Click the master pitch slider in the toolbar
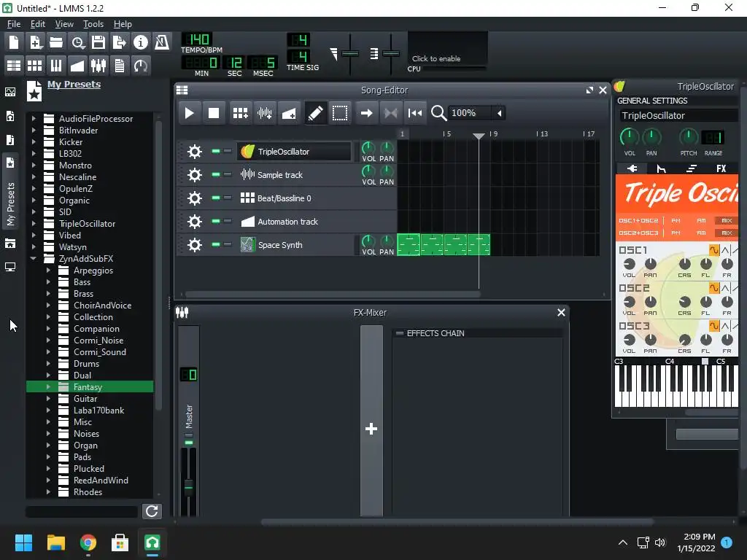 coord(391,53)
